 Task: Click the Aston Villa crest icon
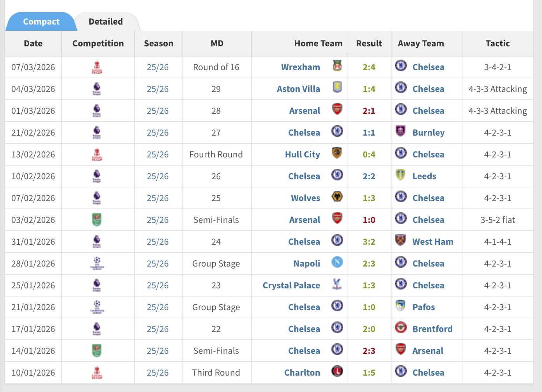tap(337, 87)
